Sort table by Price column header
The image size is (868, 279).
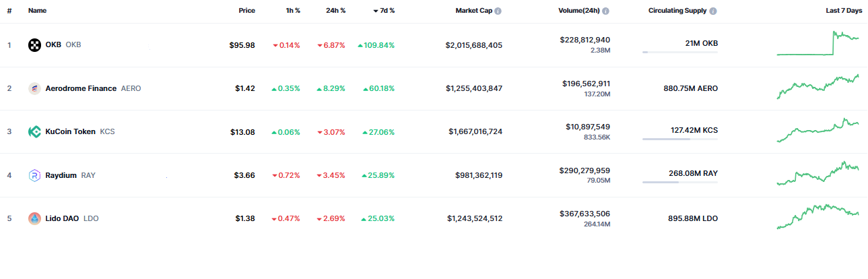click(246, 11)
